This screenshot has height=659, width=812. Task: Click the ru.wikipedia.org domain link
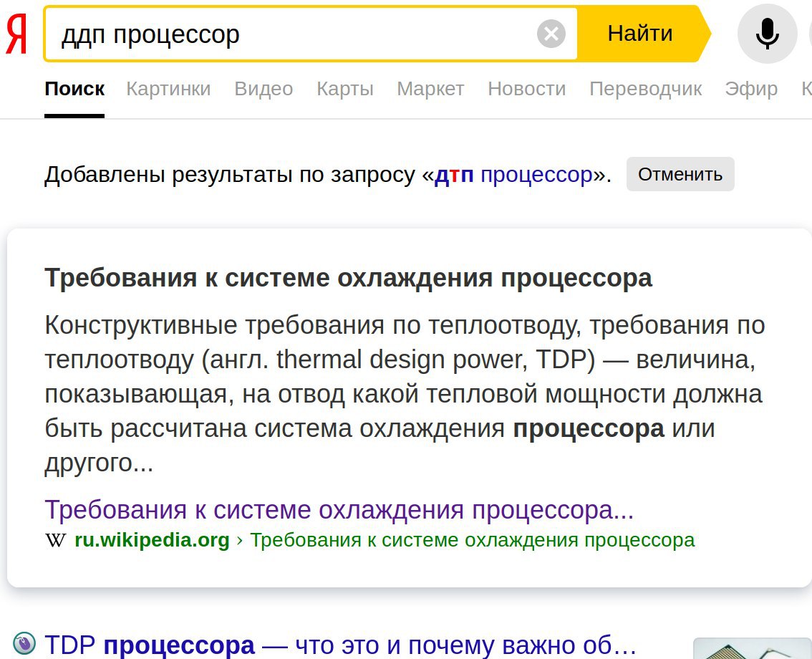pos(152,540)
